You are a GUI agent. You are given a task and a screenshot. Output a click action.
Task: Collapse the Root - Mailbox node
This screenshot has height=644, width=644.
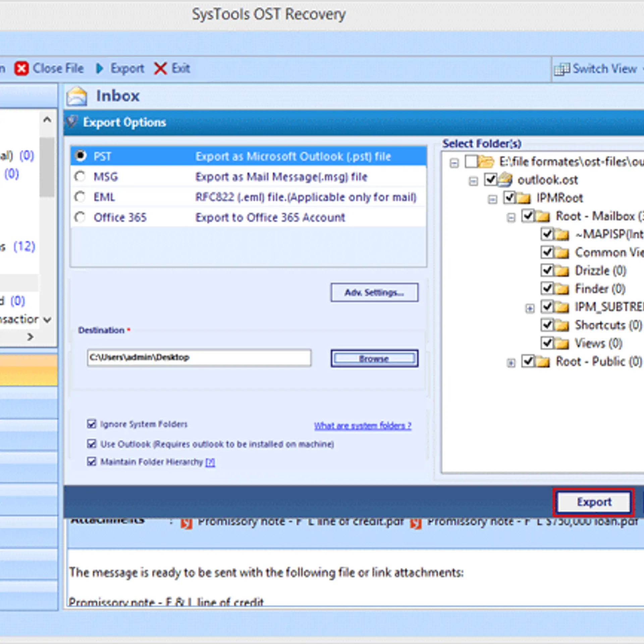pos(511,217)
